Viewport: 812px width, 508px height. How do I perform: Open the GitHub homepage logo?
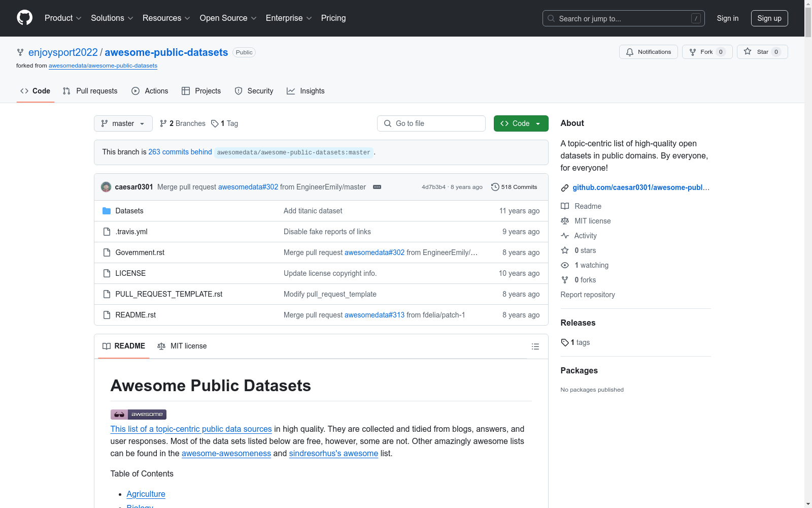click(x=24, y=18)
